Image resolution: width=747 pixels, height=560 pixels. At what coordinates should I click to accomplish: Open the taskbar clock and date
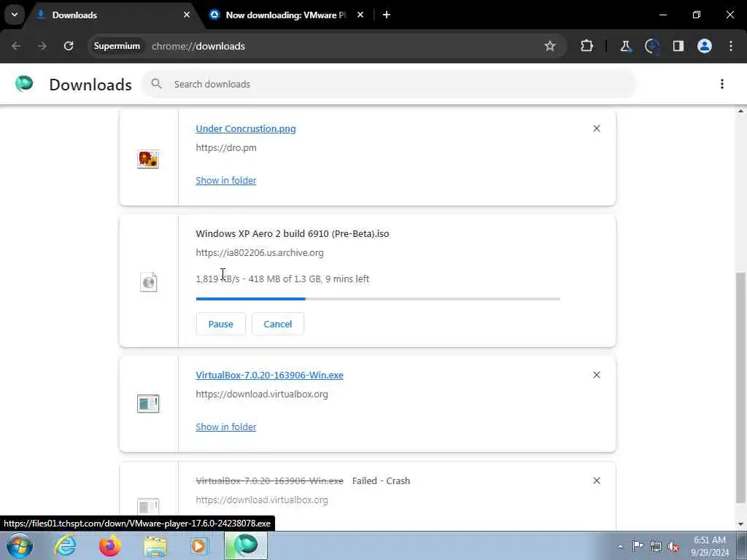710,546
